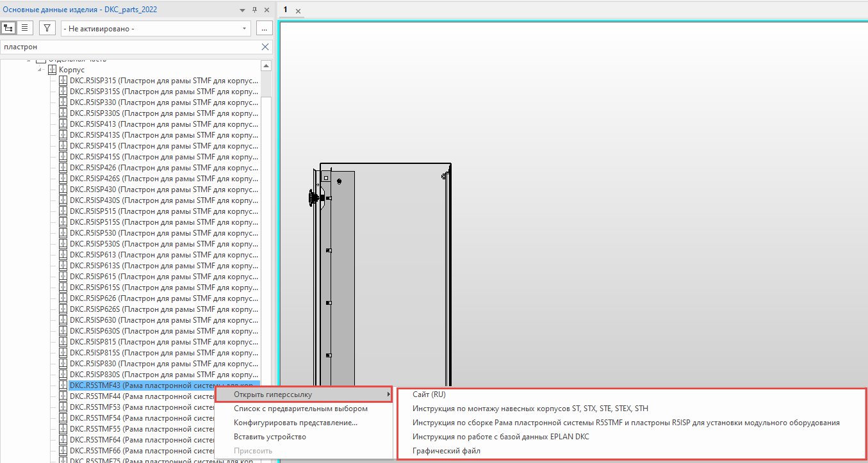Select part DKC.R5ISP630 in tree

point(164,320)
